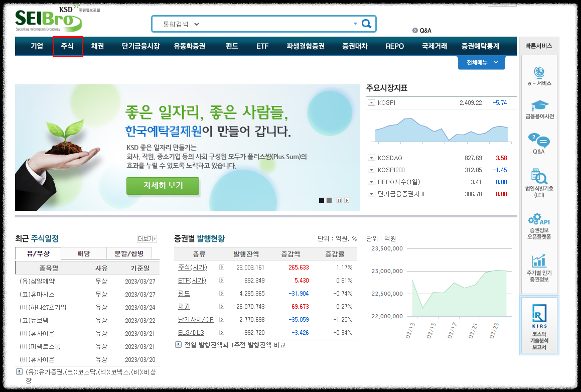
Task: Click arrow icon in 펀드 row
Action: (222, 293)
